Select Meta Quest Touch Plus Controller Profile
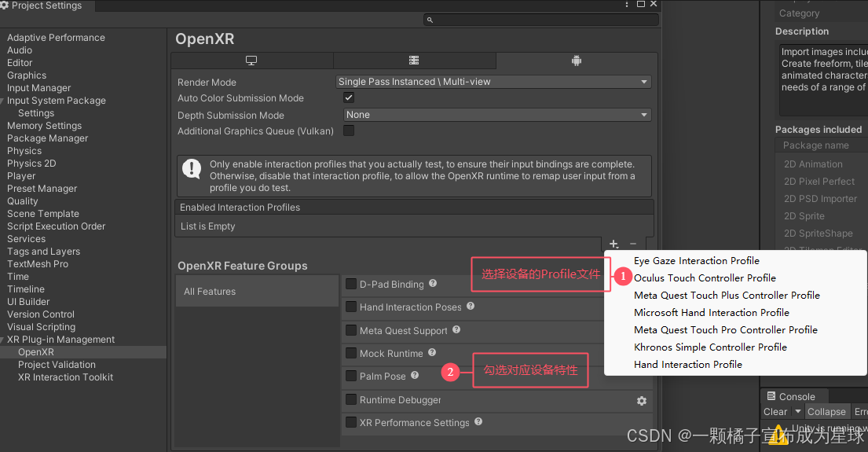The height and width of the screenshot is (452, 868). click(727, 296)
